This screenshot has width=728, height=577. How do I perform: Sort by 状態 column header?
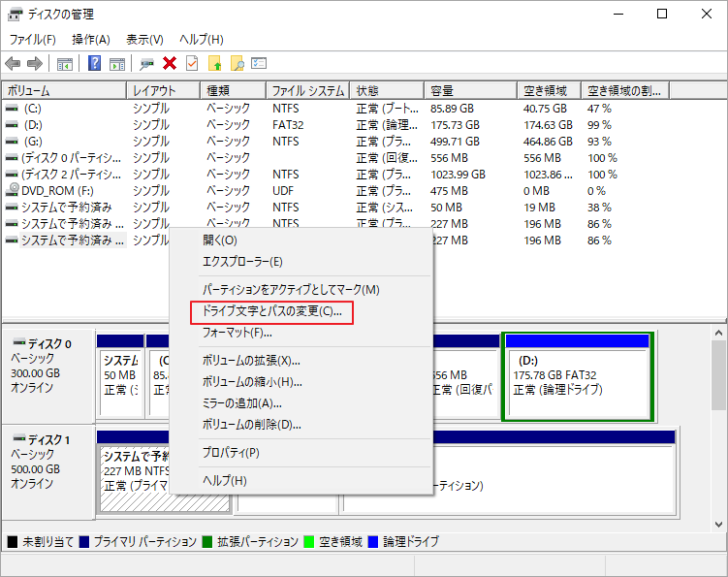pyautogui.click(x=387, y=90)
